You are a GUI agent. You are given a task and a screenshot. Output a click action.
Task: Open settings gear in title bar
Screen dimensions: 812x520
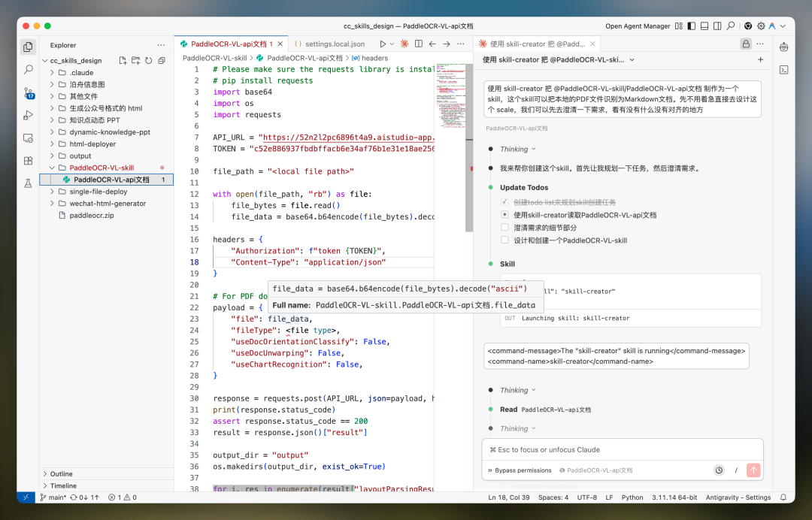coord(761,26)
